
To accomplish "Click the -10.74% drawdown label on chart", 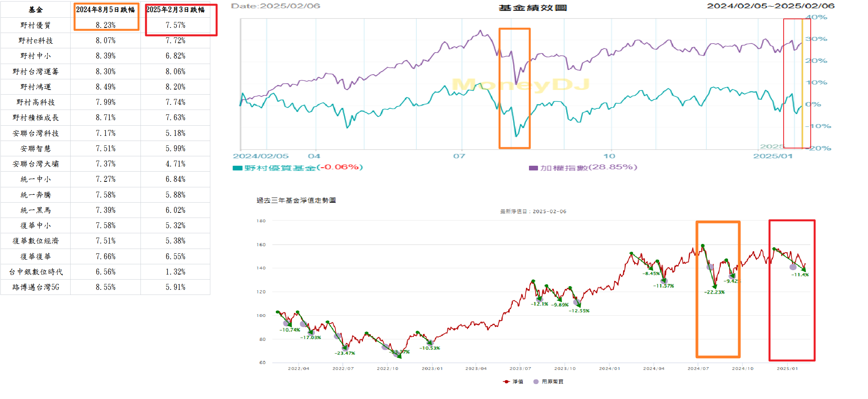I will (290, 330).
